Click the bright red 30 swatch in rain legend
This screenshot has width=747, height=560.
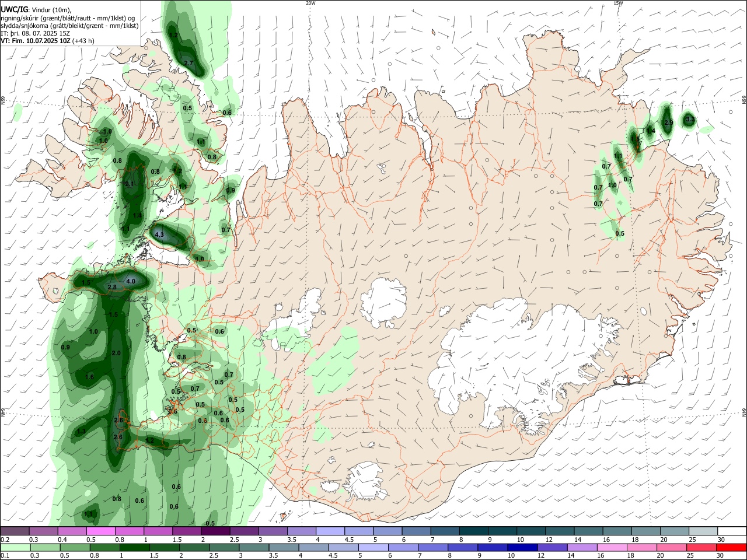click(x=731, y=547)
